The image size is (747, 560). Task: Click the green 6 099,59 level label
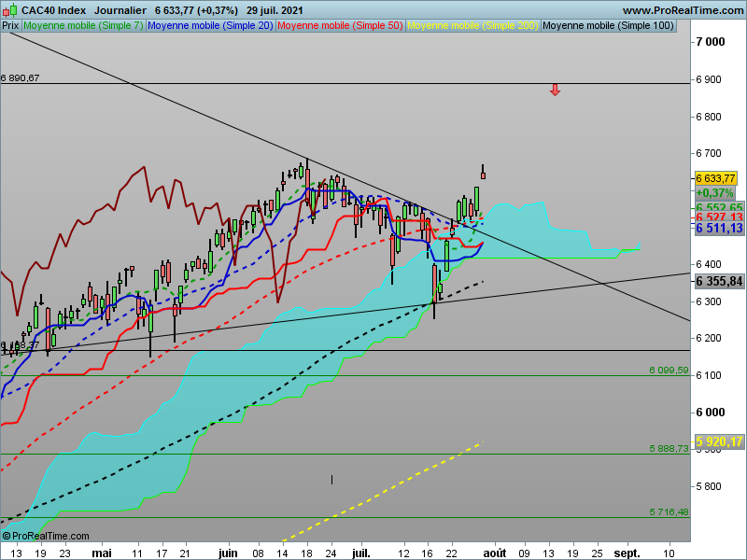tap(669, 370)
